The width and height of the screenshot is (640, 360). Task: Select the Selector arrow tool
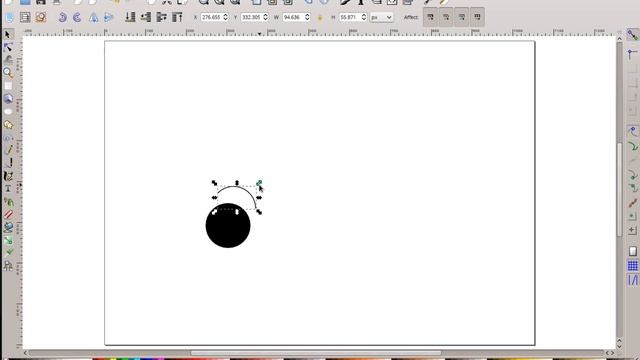[8, 34]
